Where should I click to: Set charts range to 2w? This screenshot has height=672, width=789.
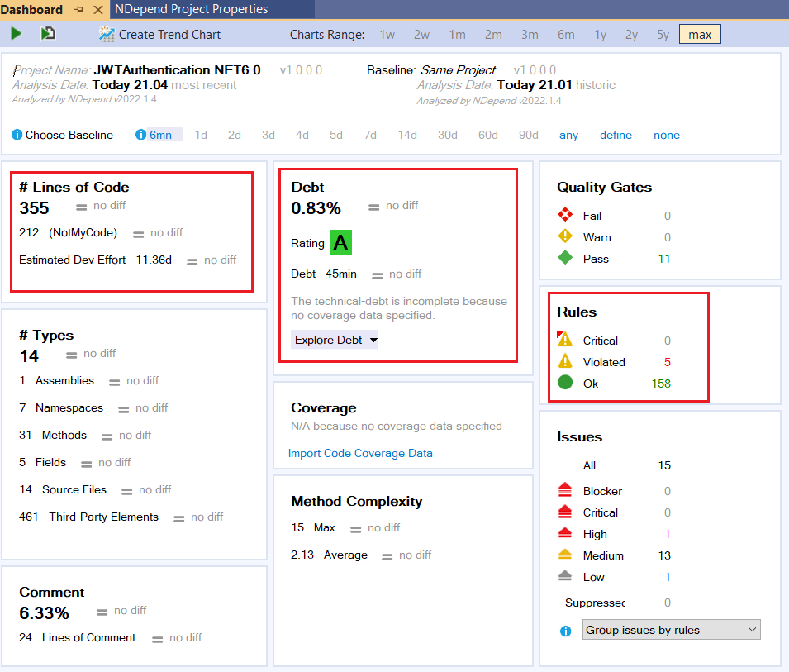pyautogui.click(x=421, y=34)
